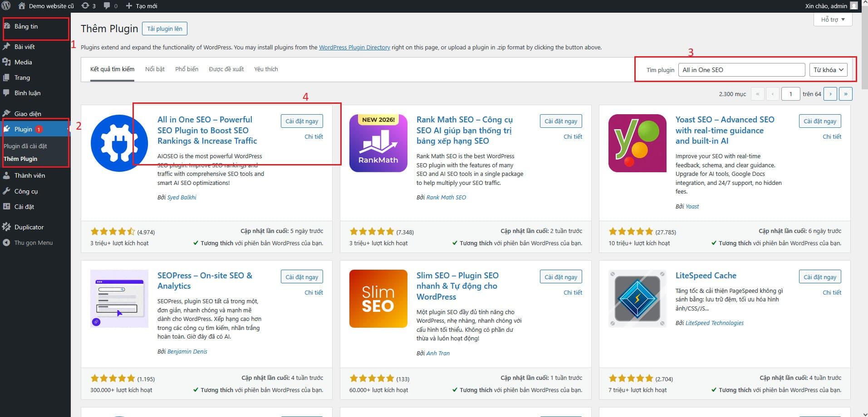Open the 'Yêu thích' favorites tab
The image size is (868, 417).
(265, 69)
